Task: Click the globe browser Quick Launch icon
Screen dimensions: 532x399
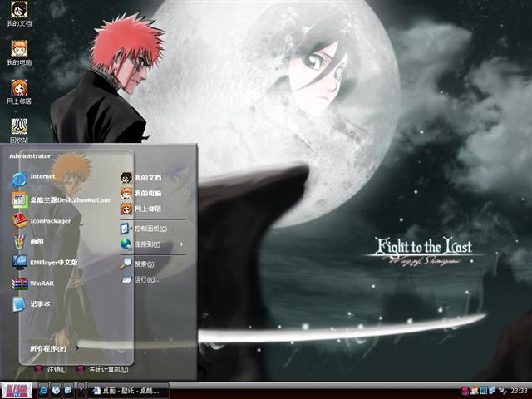Action: (x=56, y=391)
